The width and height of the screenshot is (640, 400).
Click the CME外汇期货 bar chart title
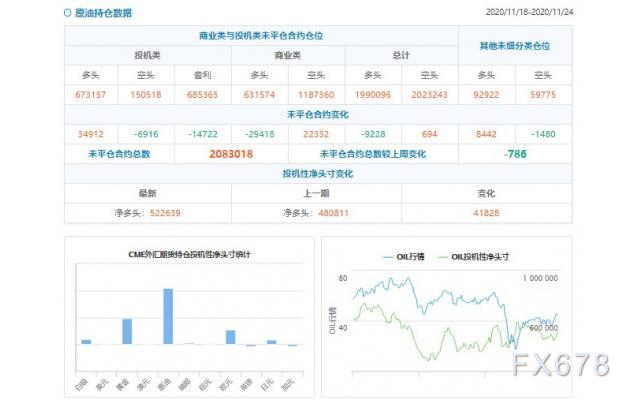[x=188, y=255]
